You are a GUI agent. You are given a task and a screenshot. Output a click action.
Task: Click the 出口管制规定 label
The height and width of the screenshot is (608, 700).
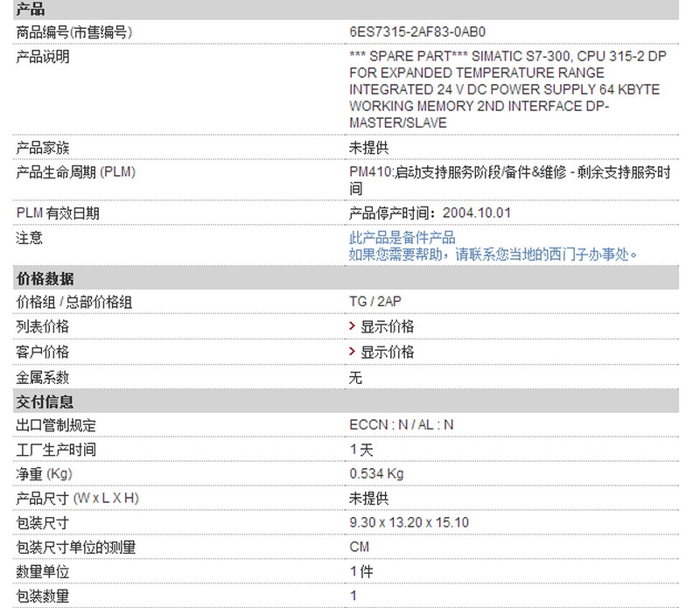tap(56, 425)
